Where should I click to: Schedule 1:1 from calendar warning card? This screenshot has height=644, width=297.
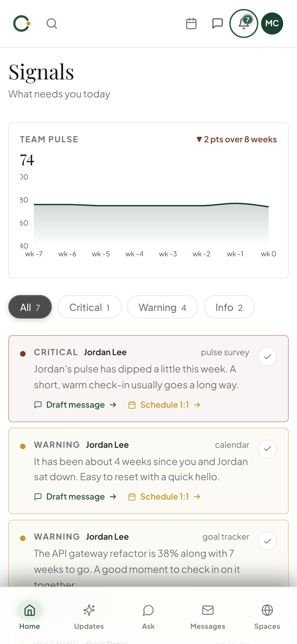coord(164,497)
